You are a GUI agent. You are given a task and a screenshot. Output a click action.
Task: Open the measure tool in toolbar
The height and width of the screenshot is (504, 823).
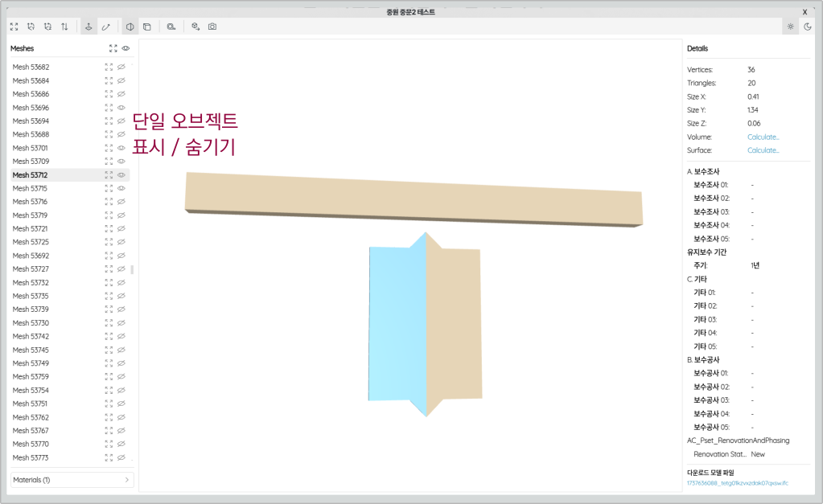pyautogui.click(x=171, y=27)
